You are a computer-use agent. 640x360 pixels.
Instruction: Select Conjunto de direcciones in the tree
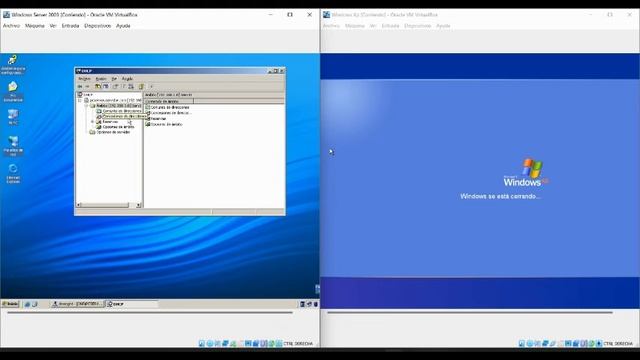(x=119, y=111)
